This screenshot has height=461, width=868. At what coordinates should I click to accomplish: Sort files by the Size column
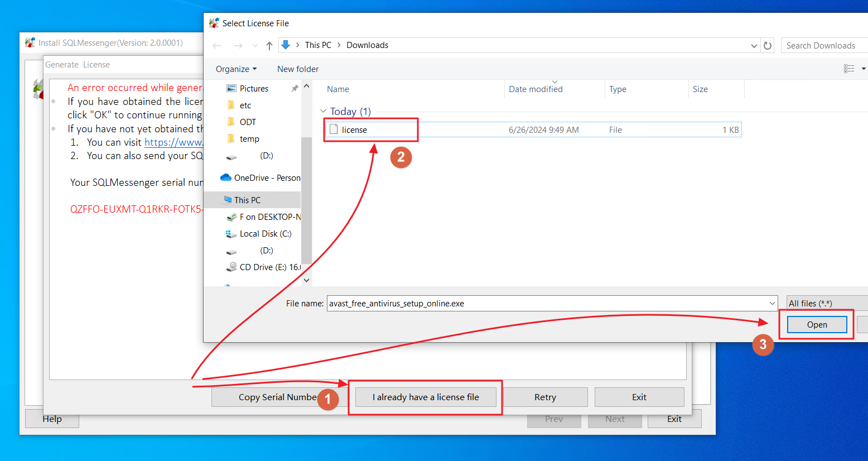click(700, 89)
